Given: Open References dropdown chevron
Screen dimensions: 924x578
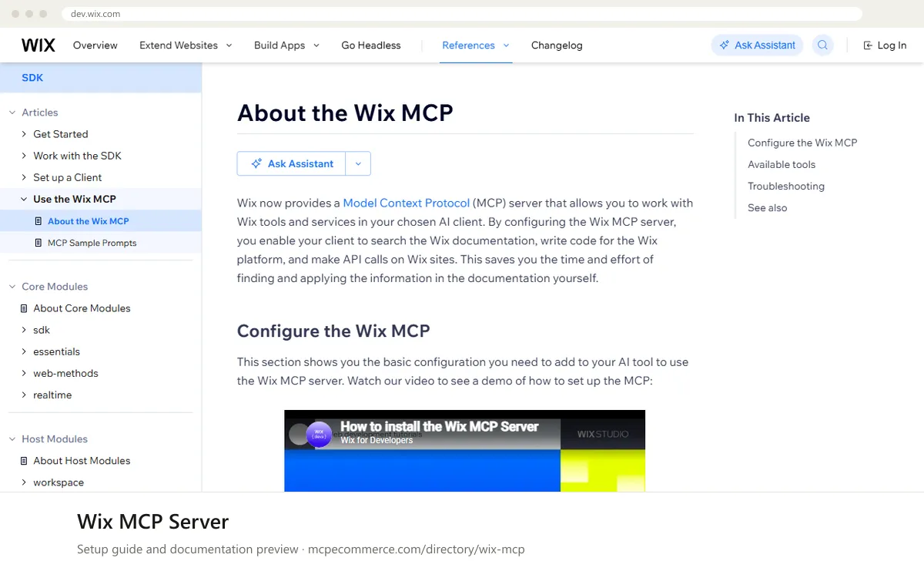Looking at the screenshot, I should pyautogui.click(x=506, y=45).
